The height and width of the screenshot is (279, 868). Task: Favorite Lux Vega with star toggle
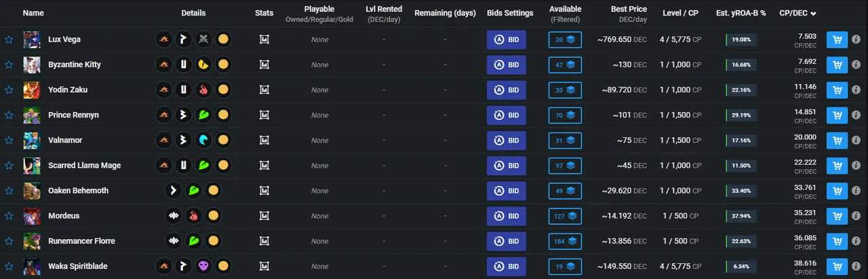(x=9, y=39)
